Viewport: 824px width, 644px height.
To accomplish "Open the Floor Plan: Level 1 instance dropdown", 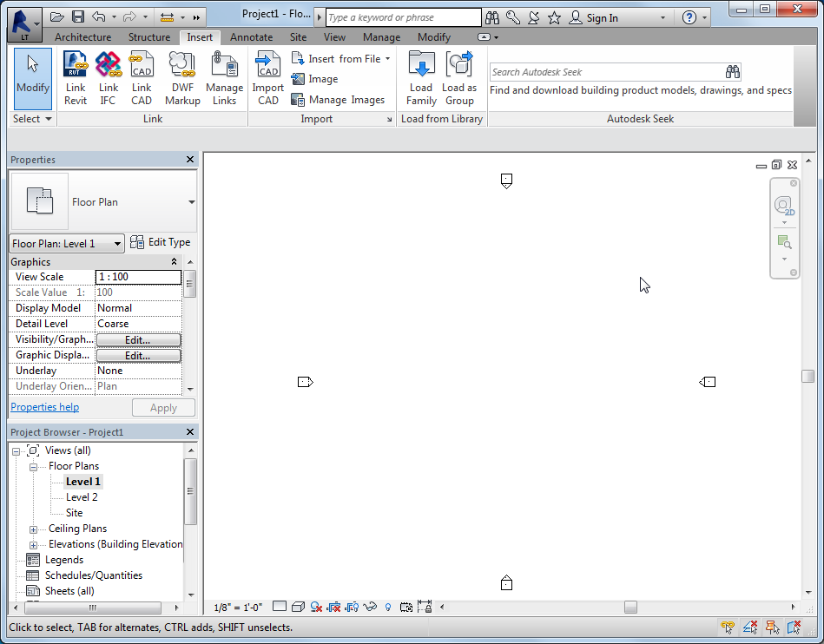I will pyautogui.click(x=67, y=244).
